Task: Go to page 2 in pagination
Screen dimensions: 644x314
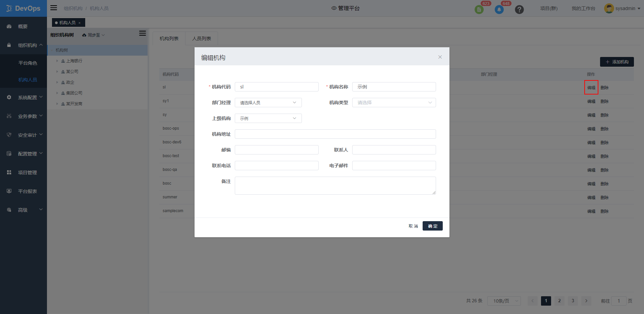Action: pos(559,301)
